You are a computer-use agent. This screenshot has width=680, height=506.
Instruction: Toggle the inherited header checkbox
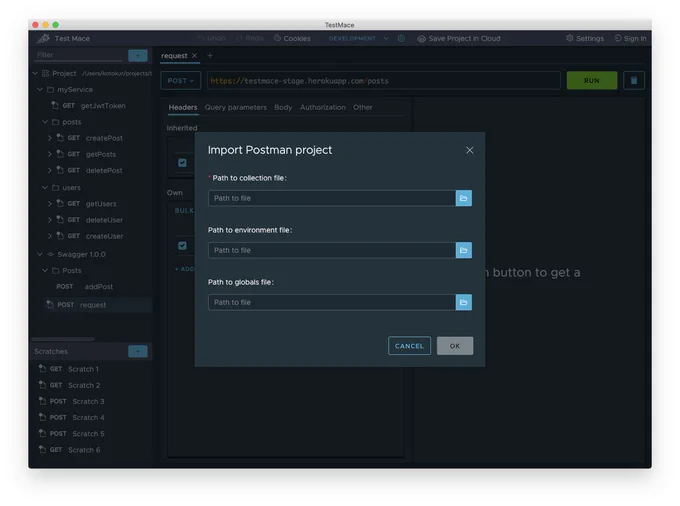click(183, 163)
